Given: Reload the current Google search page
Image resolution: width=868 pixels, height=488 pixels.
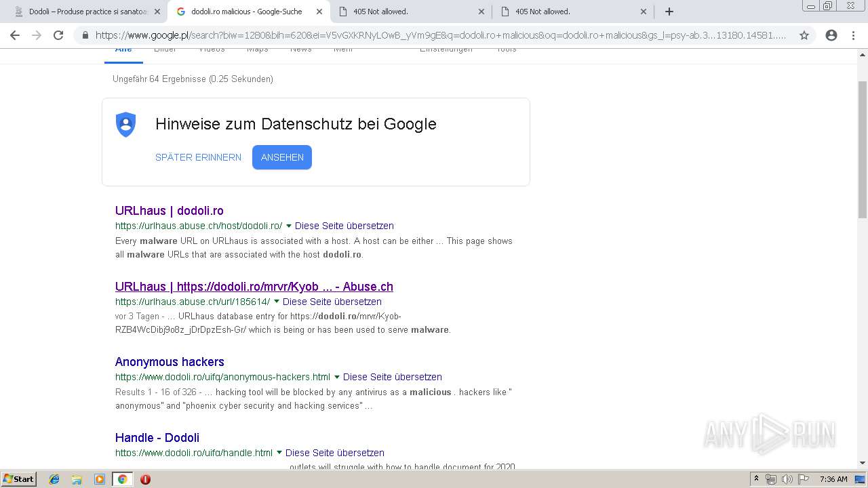Looking at the screenshot, I should (58, 35).
